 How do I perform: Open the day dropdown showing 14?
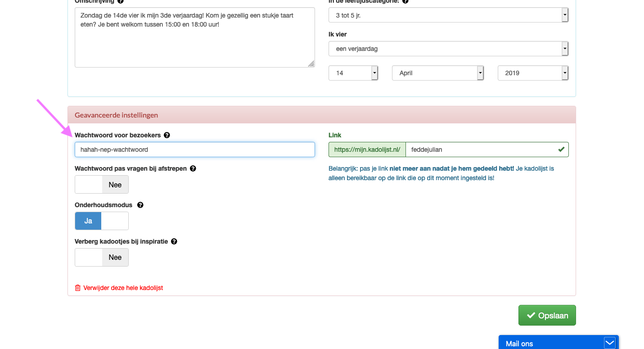click(353, 73)
